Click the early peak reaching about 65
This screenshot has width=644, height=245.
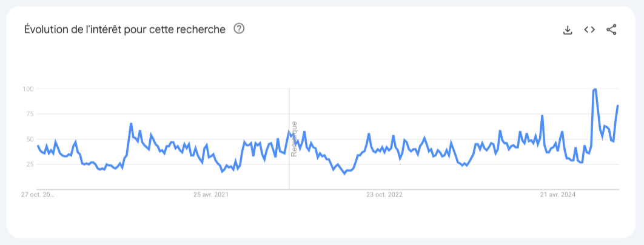(x=130, y=123)
